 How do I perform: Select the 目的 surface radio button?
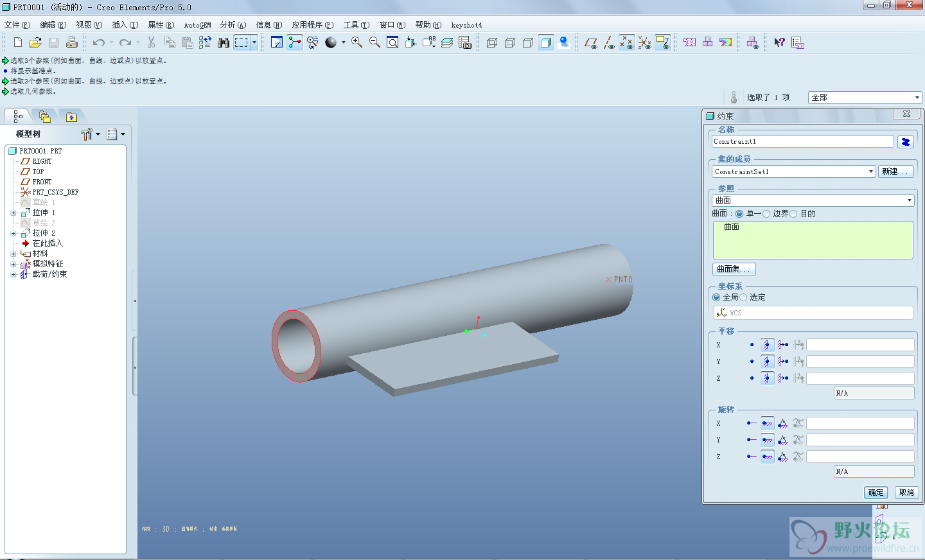tap(793, 214)
